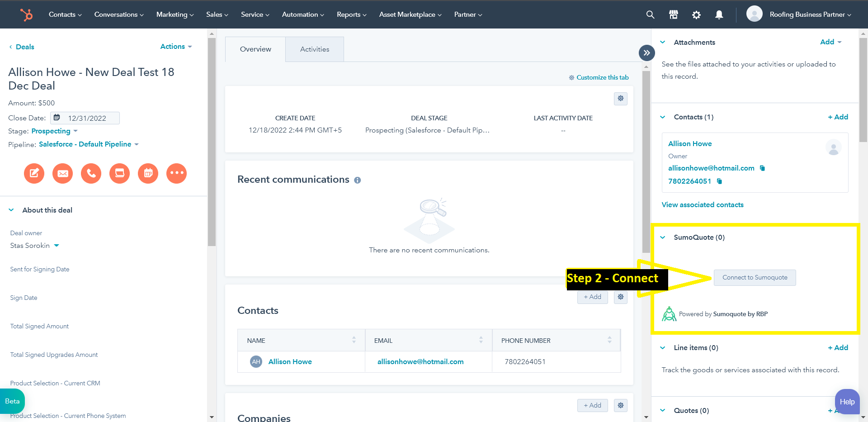The image size is (868, 422).
Task: Open the settings gear in top bar
Action: tap(696, 14)
